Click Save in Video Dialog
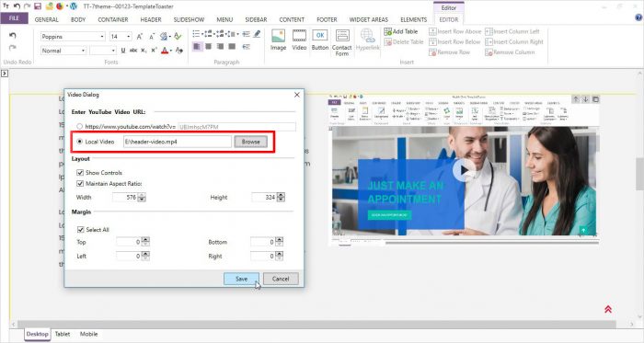Image resolution: width=644 pixels, height=343 pixels. pos(241,279)
